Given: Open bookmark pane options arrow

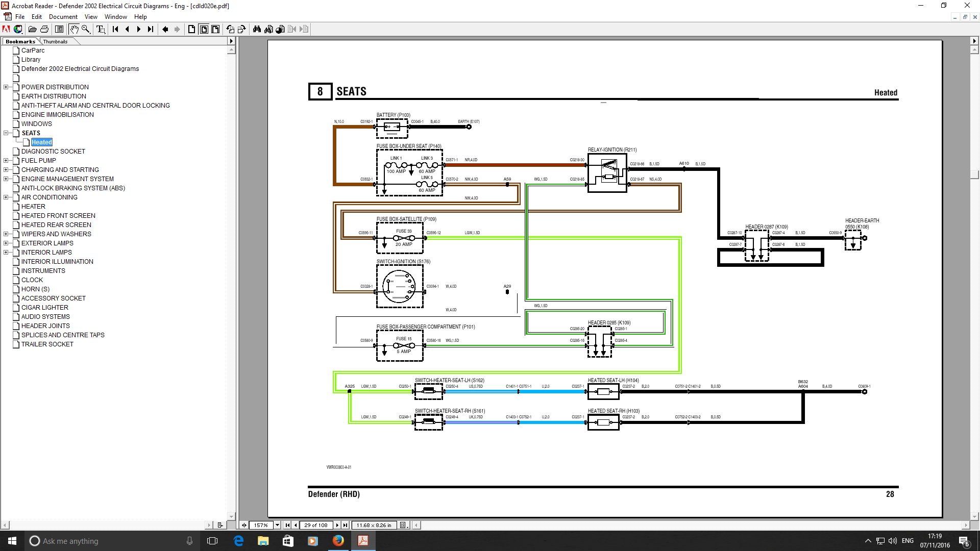Looking at the screenshot, I should pyautogui.click(x=231, y=41).
